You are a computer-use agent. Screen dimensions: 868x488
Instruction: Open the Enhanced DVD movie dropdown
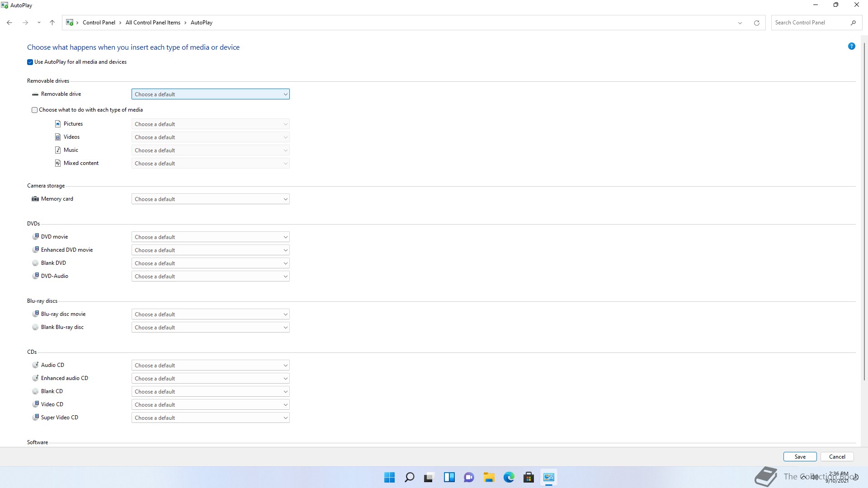[x=211, y=250]
